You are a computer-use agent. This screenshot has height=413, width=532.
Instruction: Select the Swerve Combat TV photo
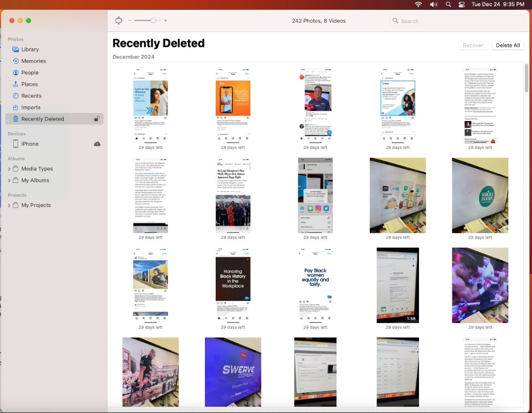click(x=233, y=372)
